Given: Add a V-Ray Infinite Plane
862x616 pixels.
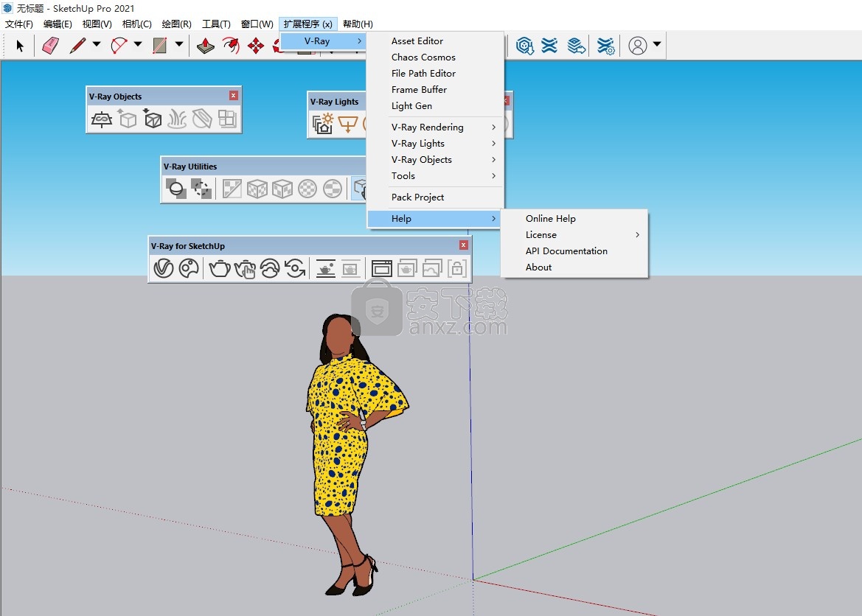Looking at the screenshot, I should tap(102, 119).
